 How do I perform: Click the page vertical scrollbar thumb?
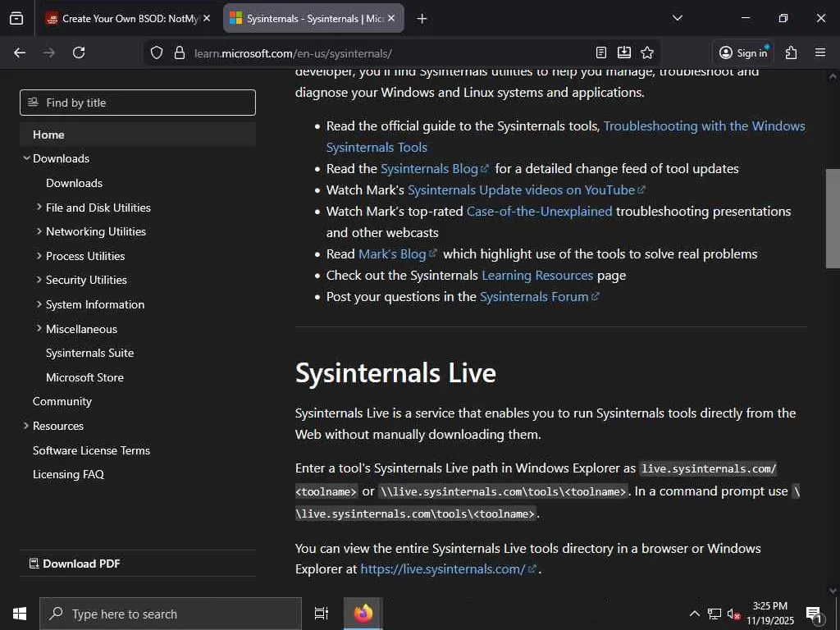point(833,218)
